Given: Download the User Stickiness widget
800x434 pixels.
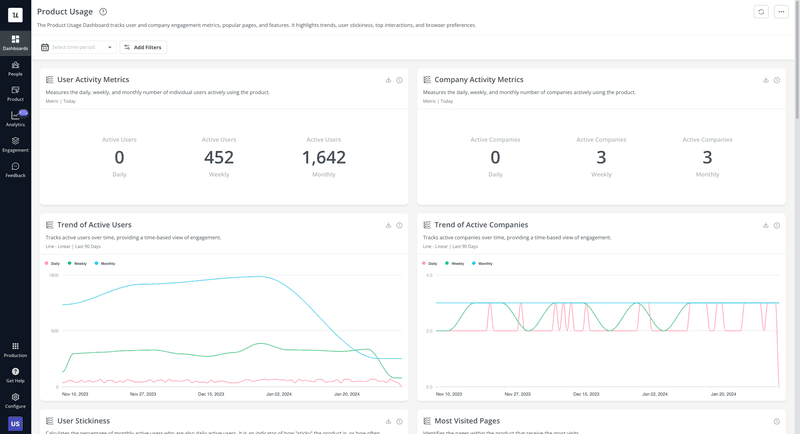Looking at the screenshot, I should click(x=388, y=421).
